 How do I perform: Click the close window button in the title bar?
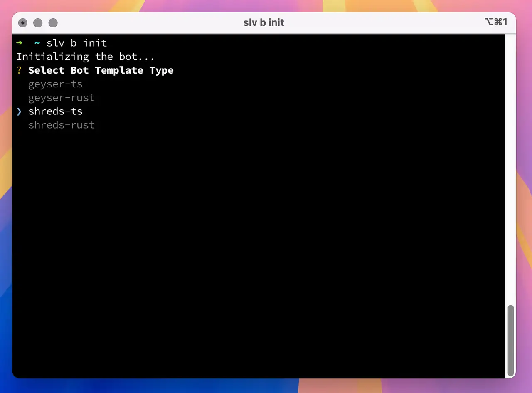click(x=23, y=23)
